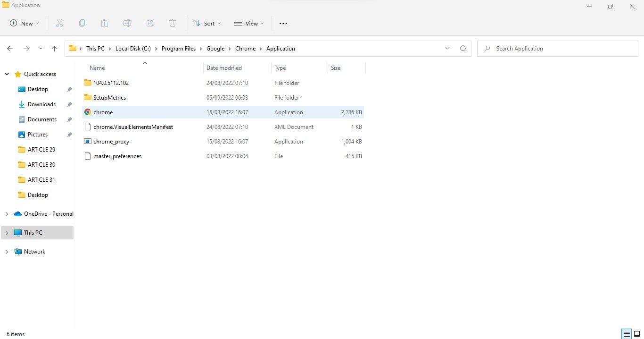Screen dimensions: 644x339
Task: Select the master_preferences file name
Action: tap(117, 156)
